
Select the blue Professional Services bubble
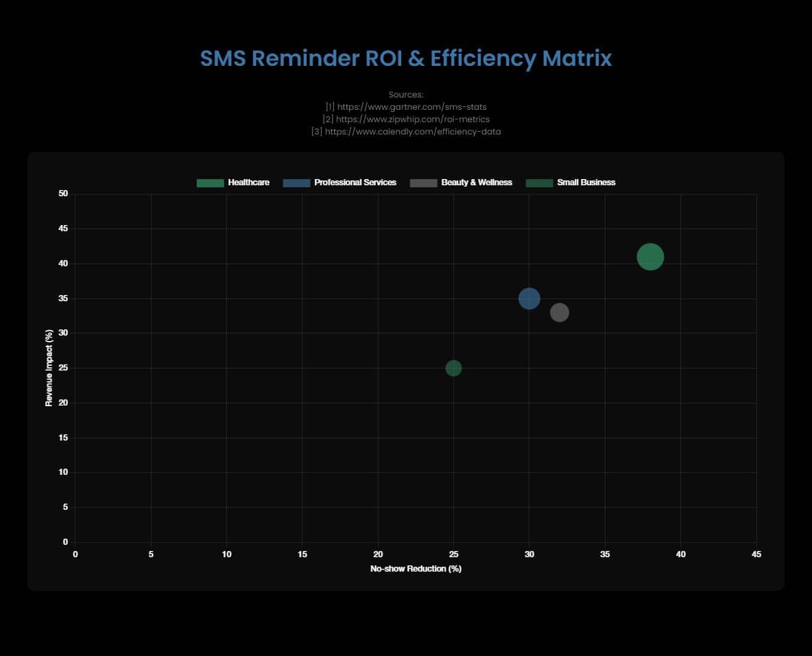click(530, 298)
